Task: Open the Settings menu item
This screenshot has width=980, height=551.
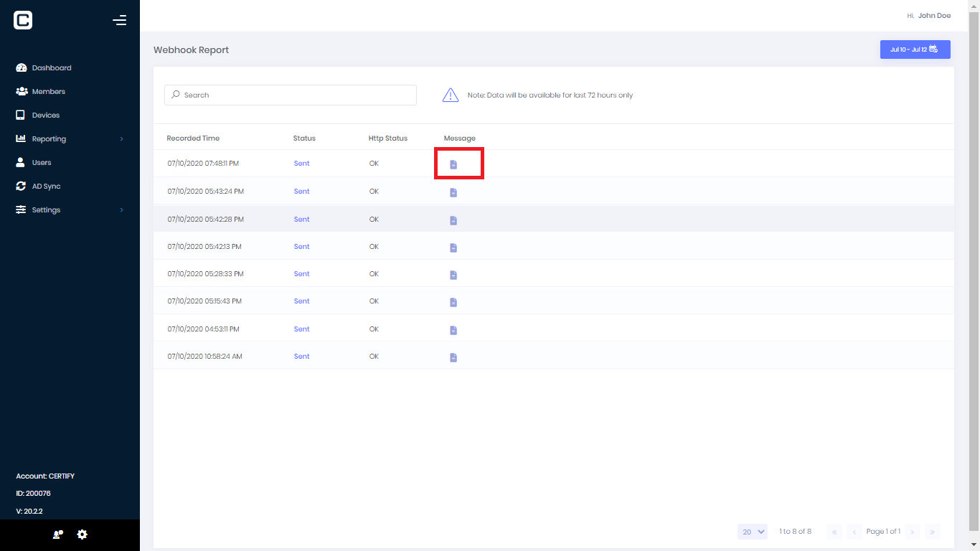Action: (46, 209)
